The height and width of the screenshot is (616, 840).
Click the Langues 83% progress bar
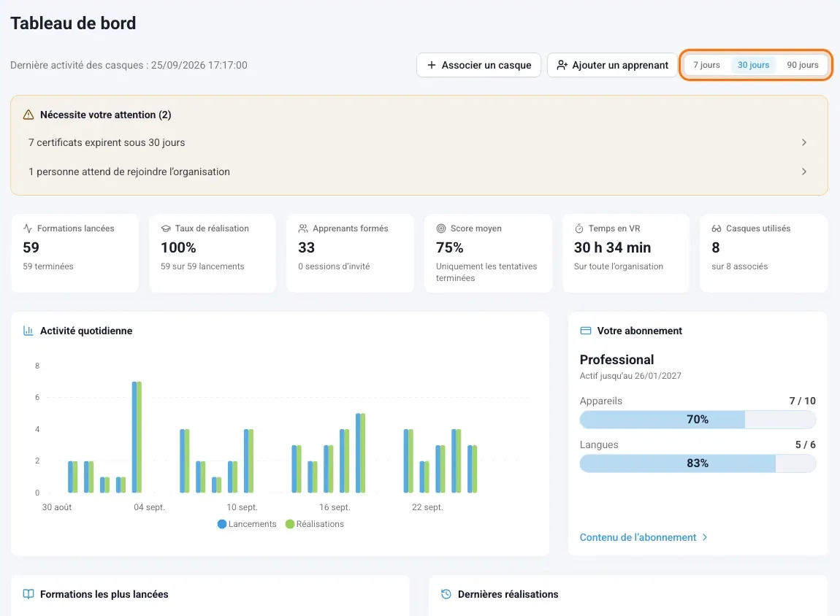[698, 463]
